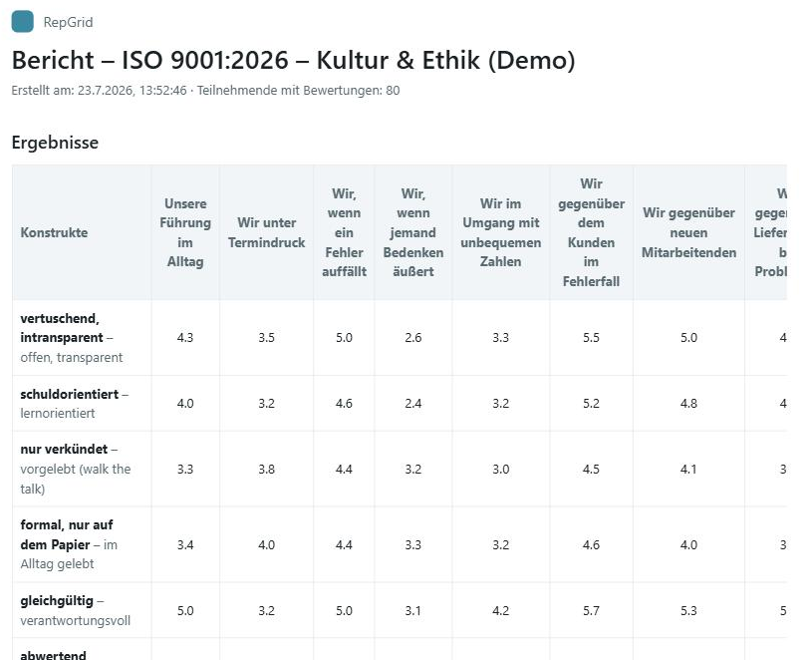812x660 pixels.
Task: Select header Wir gegenüber neuen Mitarbeitenden
Action: pos(688,232)
